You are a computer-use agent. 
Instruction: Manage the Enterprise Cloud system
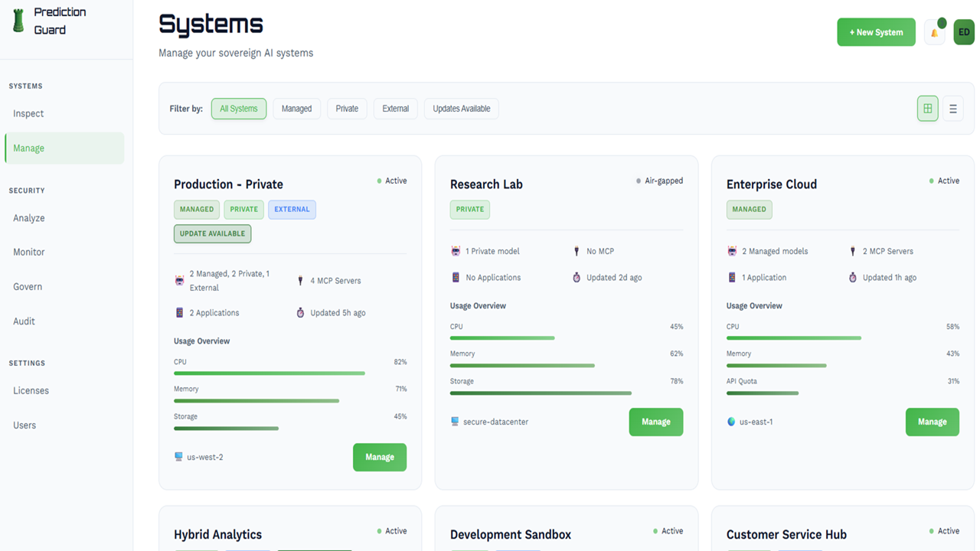933,422
